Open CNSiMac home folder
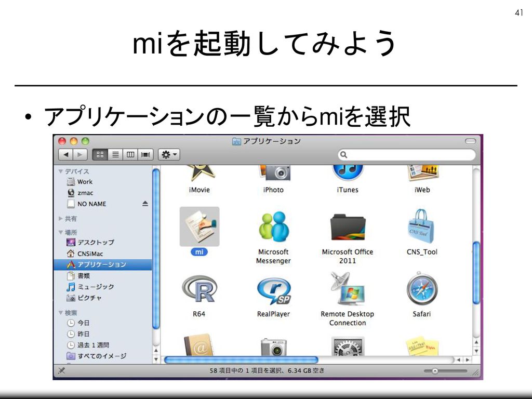532x399 pixels. pyautogui.click(x=102, y=254)
